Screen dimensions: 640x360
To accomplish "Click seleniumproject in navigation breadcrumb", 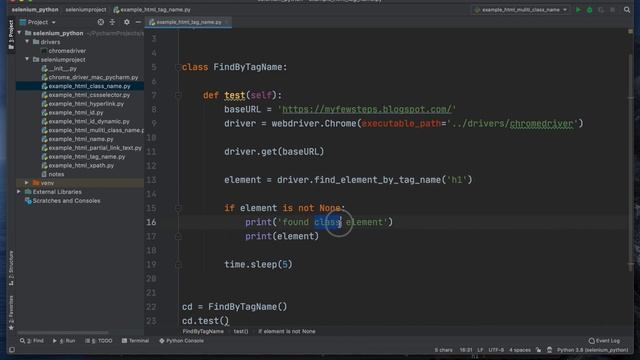I will pos(86,9).
